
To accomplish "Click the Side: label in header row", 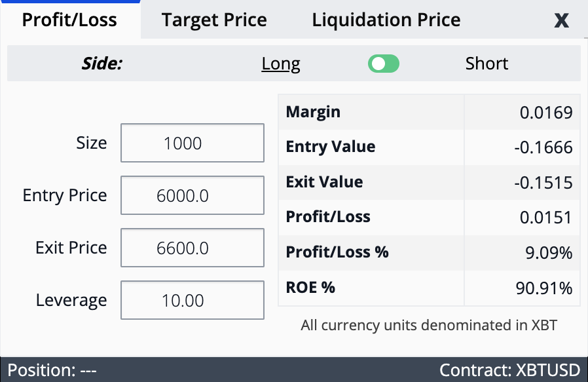I will point(102,64).
